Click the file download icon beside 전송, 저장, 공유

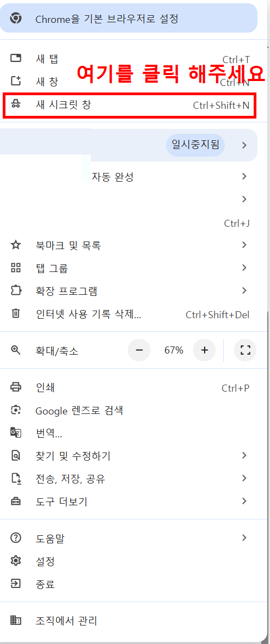[16, 479]
